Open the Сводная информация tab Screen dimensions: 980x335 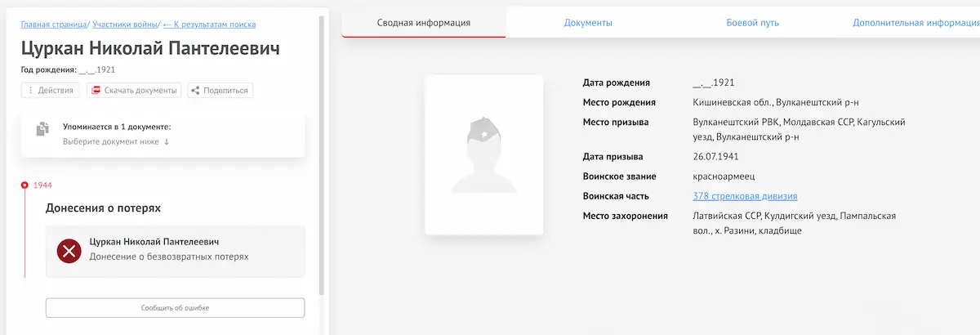pos(424,23)
